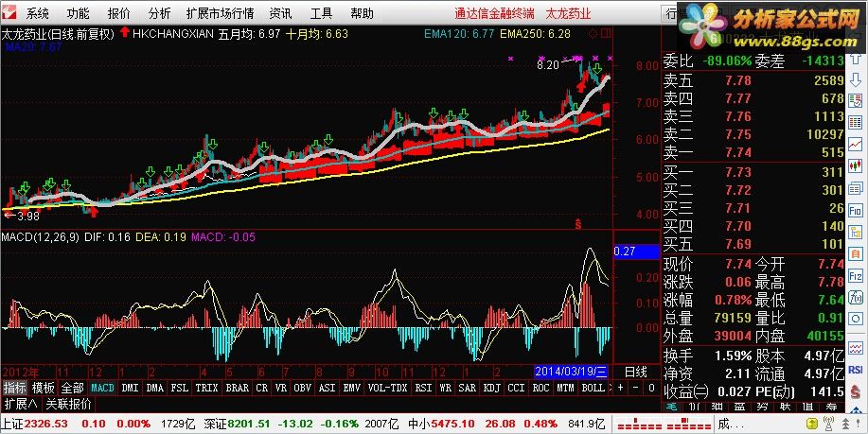Open the red table grid sidebar icon
This screenshot has width=868, height=434.
pyautogui.click(x=856, y=122)
